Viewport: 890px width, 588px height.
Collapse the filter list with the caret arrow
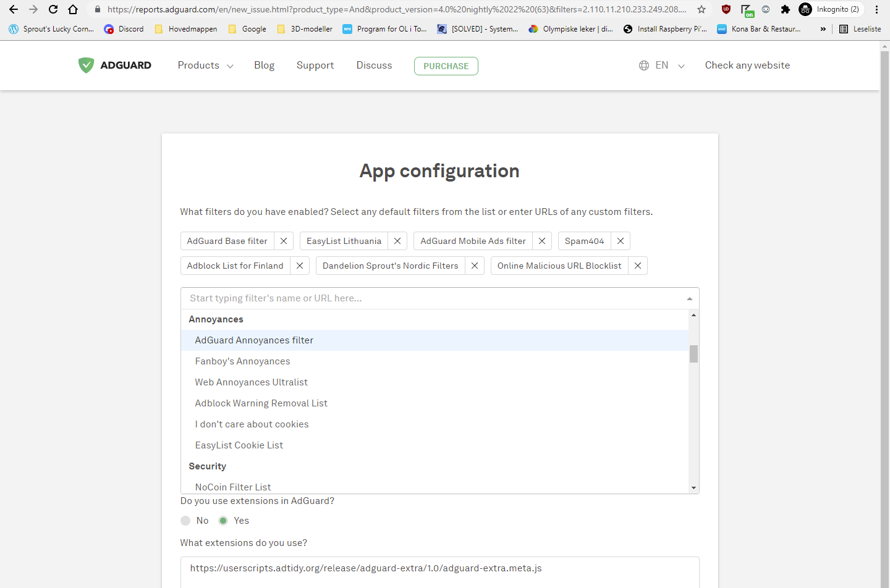pyautogui.click(x=689, y=298)
